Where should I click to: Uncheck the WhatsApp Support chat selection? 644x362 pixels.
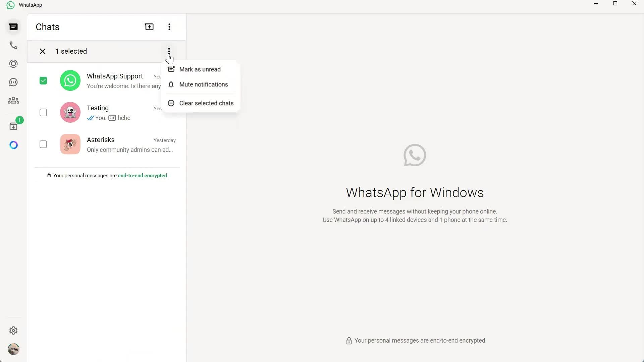click(x=43, y=80)
